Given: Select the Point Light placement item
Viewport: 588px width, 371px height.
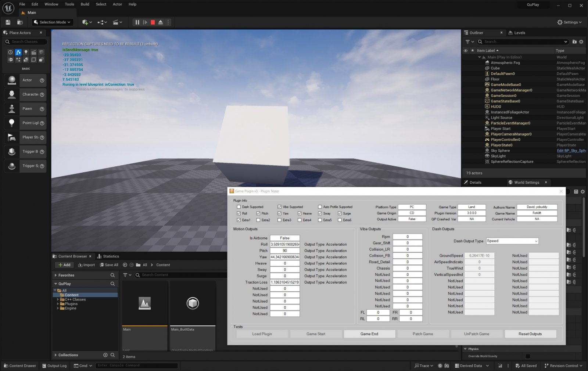Looking at the screenshot, I should coord(25,123).
